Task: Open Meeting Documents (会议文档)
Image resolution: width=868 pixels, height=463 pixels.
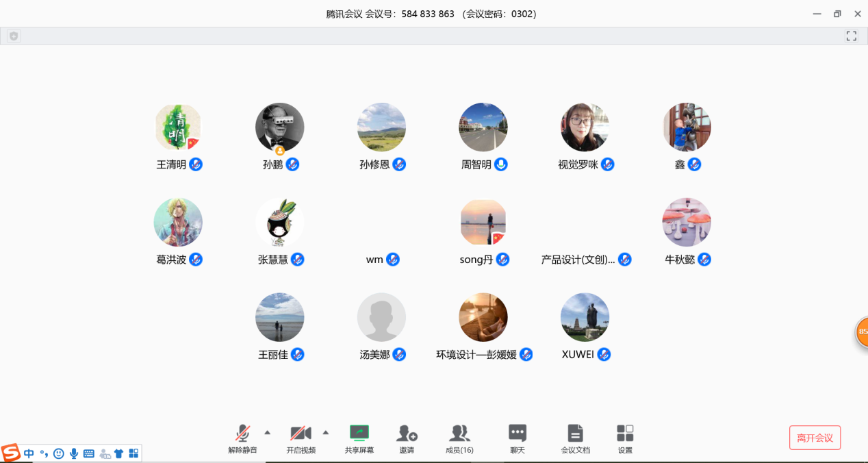Action: coord(575,434)
